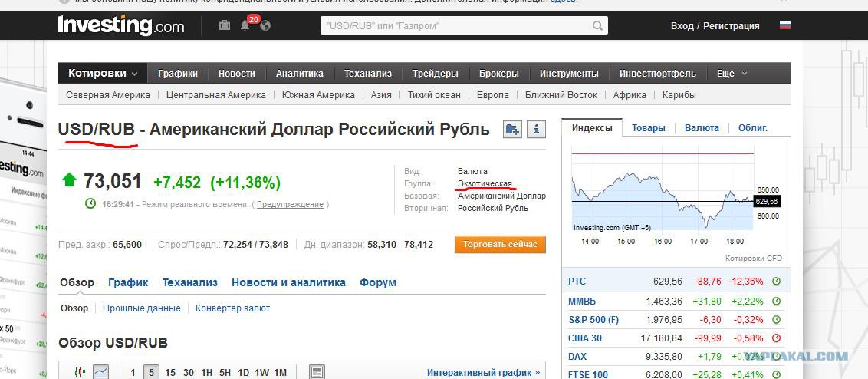Click the globe icon in header
Viewport: 868px width, 379px height.
[265, 25]
